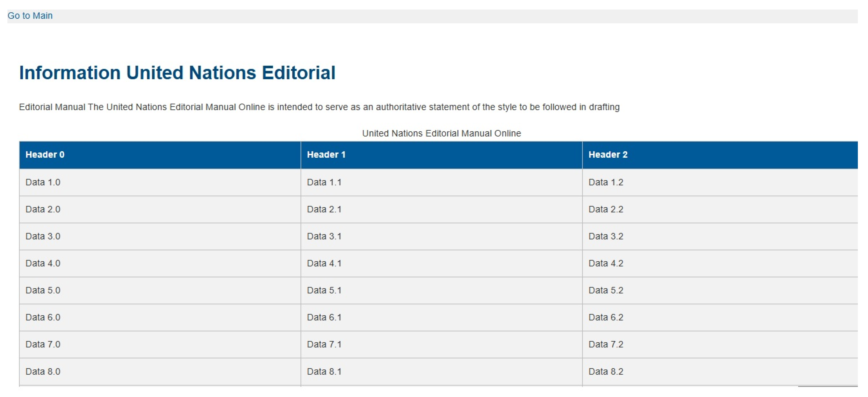
Task: Select the Data 1.0 cell
Action: point(160,183)
